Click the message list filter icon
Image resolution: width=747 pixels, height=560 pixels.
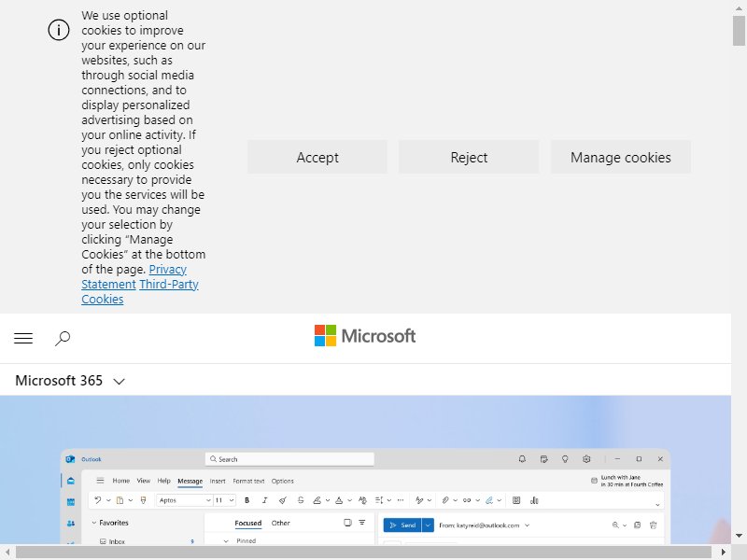click(x=362, y=523)
